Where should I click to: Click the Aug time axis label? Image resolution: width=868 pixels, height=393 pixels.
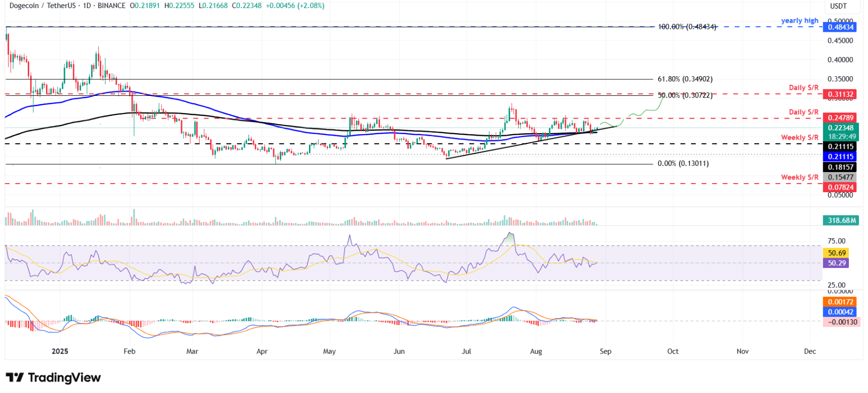(x=536, y=352)
